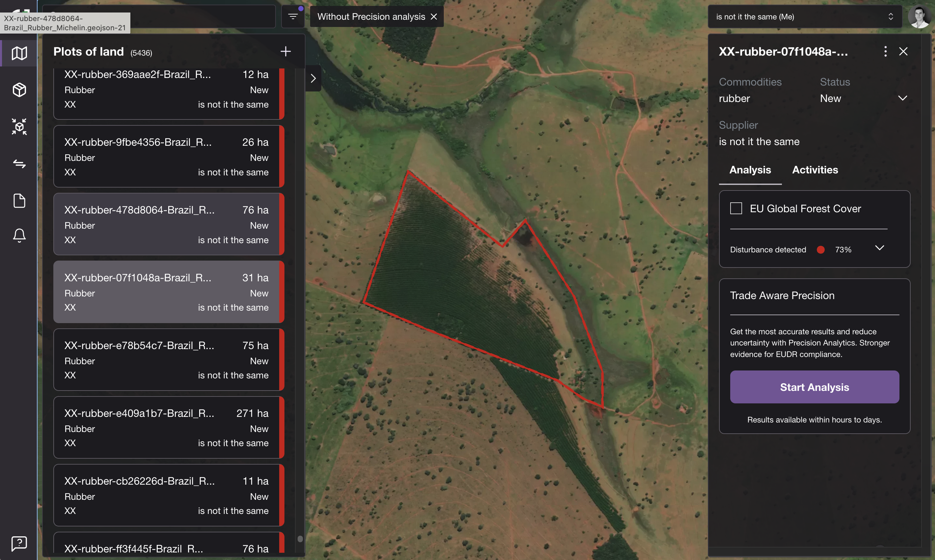935x560 pixels.
Task: Open the three-dot plot options menu
Action: pos(885,51)
